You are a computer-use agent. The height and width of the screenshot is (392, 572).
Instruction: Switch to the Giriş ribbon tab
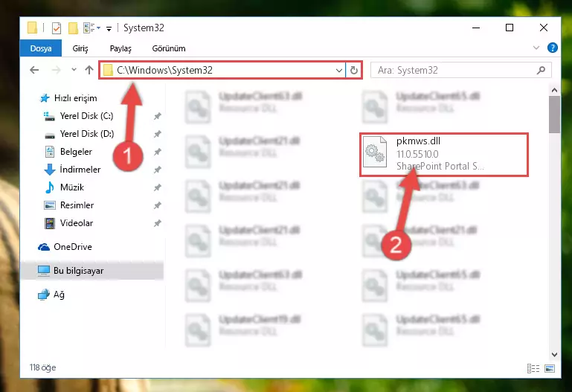click(x=80, y=48)
